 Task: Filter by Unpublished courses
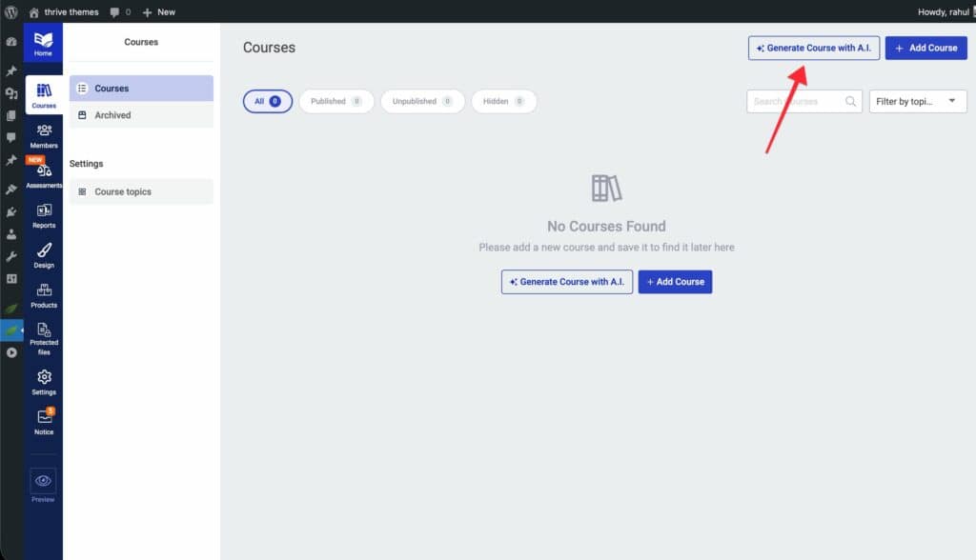tap(422, 101)
